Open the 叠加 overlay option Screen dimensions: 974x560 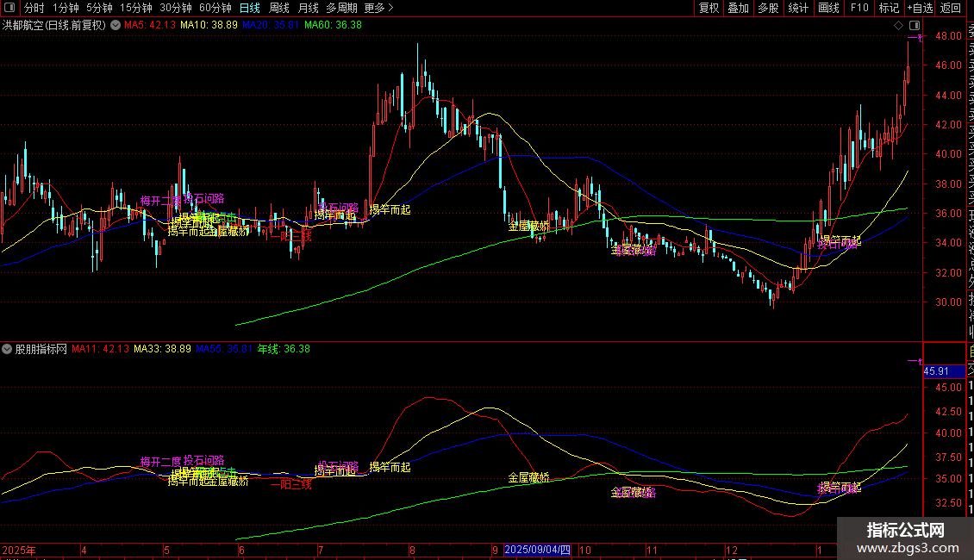(x=738, y=8)
